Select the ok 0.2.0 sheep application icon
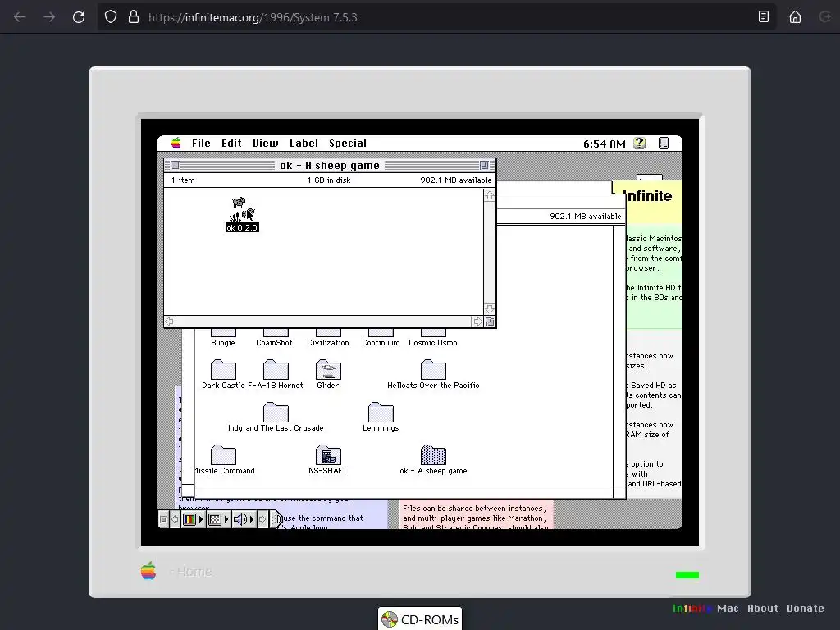This screenshot has width=840, height=630. pos(242,214)
